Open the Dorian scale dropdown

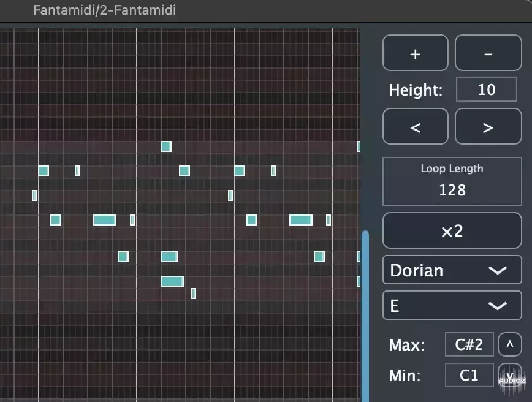(452, 270)
